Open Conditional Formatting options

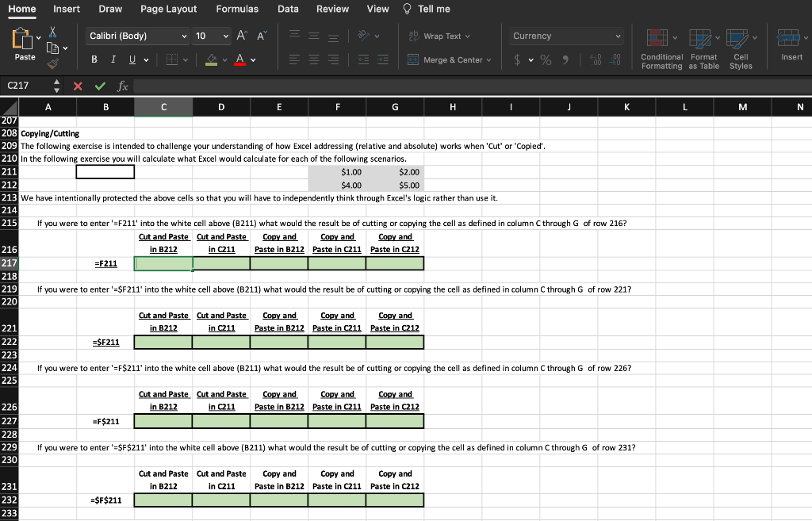click(x=662, y=48)
